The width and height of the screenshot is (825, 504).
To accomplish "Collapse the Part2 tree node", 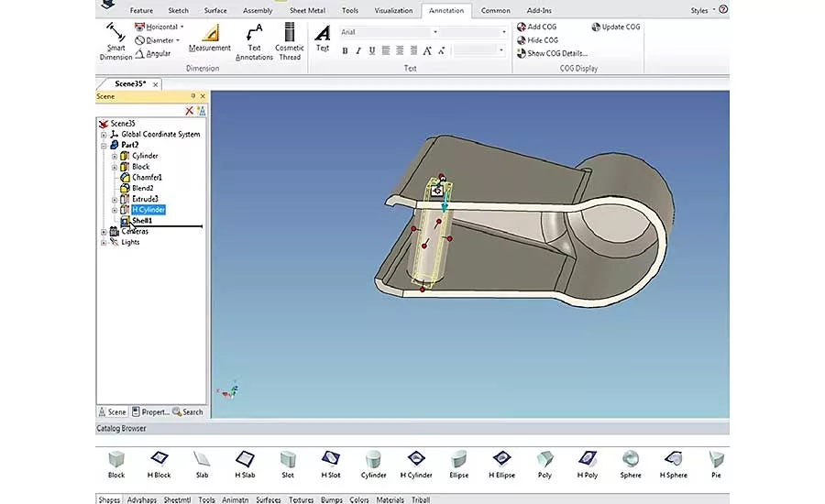I will (104, 145).
